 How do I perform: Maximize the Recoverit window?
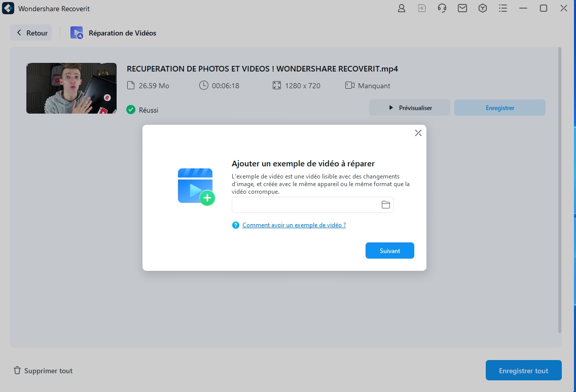point(544,8)
